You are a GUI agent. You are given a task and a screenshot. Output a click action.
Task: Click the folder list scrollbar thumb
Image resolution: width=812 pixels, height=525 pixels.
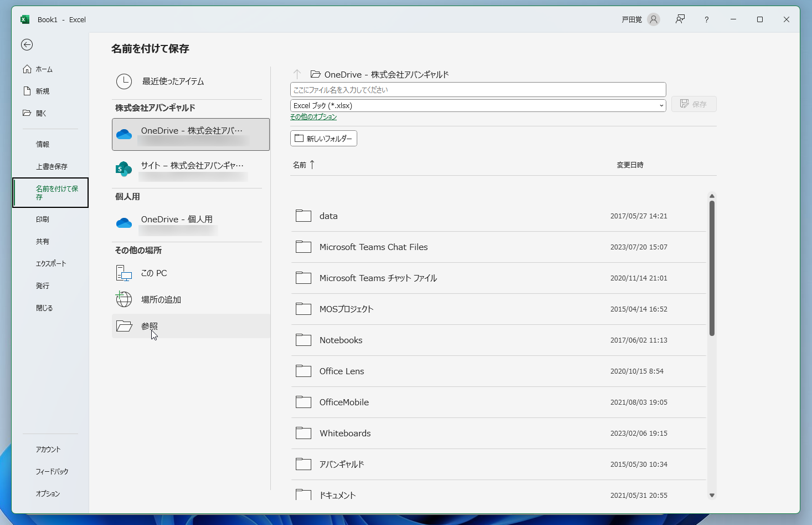pos(712,268)
